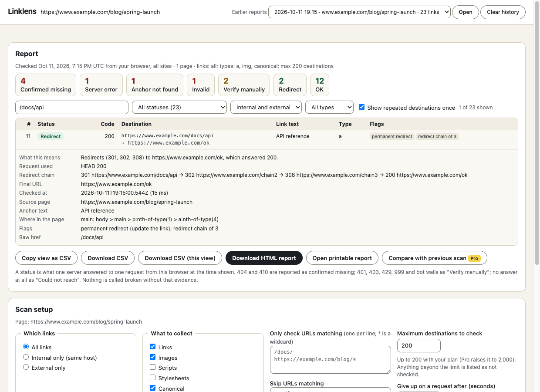
Task: Open the Earlier reports dropdown
Action: (359, 12)
